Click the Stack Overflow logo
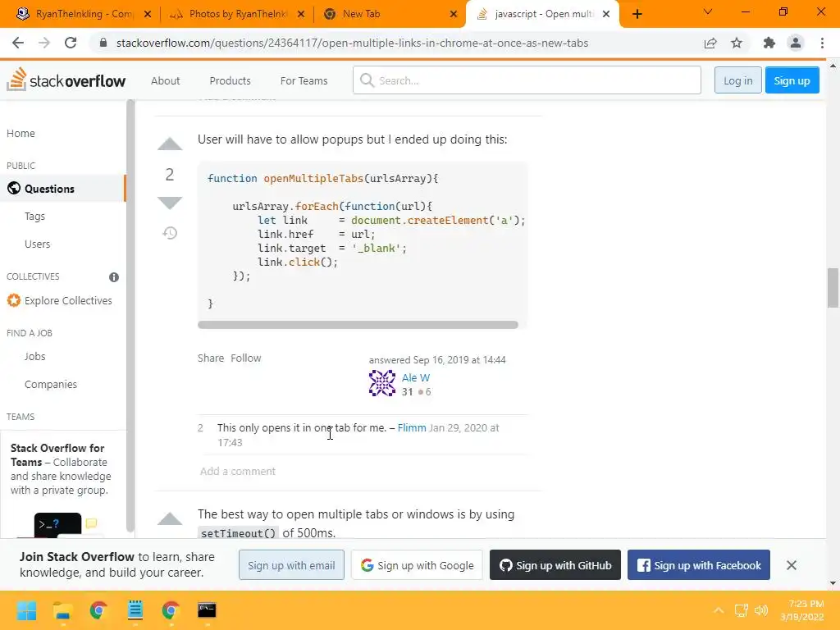The height and width of the screenshot is (630, 840). click(66, 80)
